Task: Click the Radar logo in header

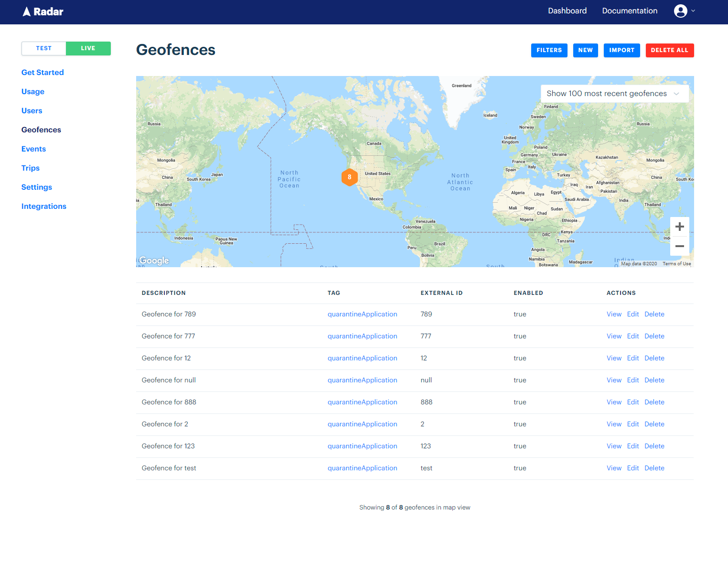Action: (x=43, y=11)
